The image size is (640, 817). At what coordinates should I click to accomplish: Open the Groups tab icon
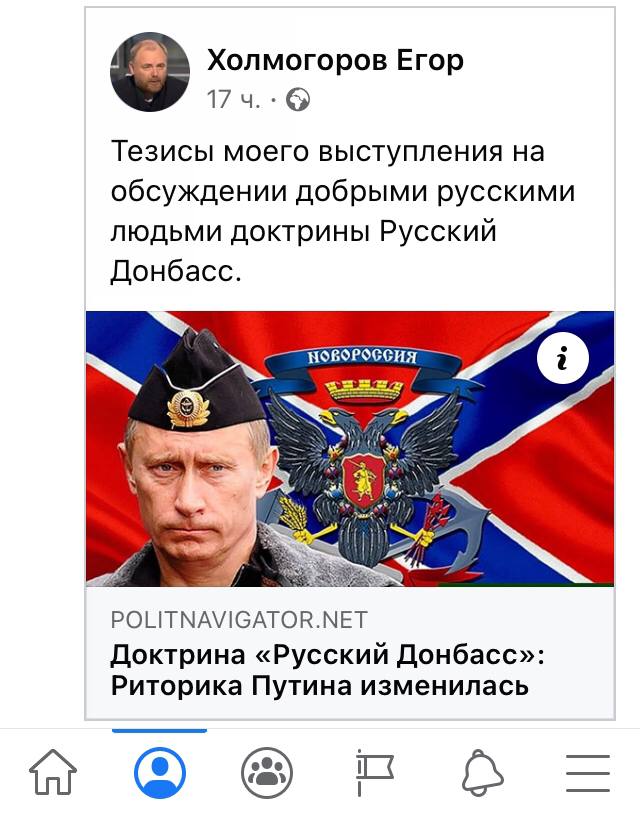pos(267,773)
